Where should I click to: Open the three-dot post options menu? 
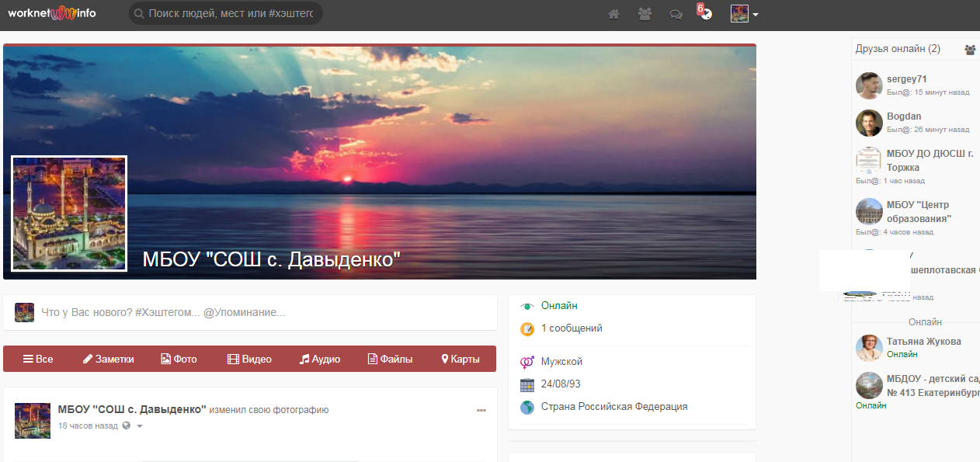point(481,410)
